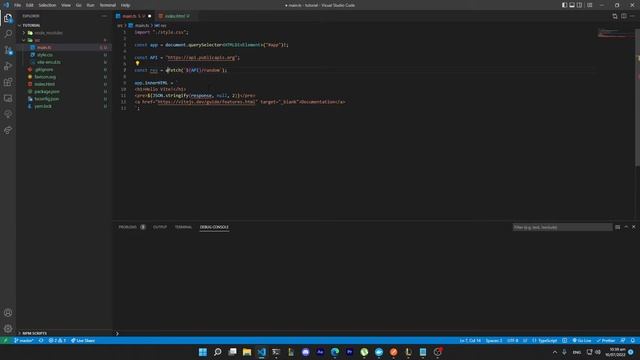
Task: Open the Search view in activity bar
Action: (x=8, y=34)
